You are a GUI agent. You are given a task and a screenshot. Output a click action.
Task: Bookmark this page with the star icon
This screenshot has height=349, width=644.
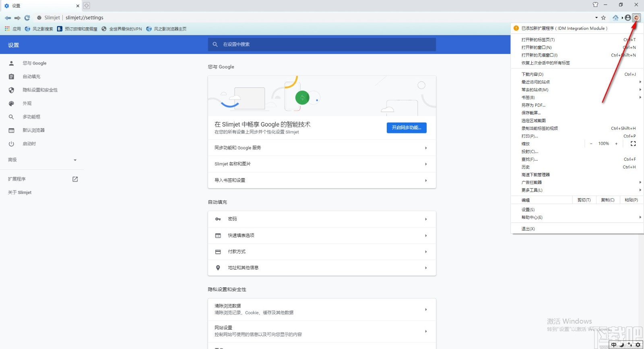tap(603, 18)
